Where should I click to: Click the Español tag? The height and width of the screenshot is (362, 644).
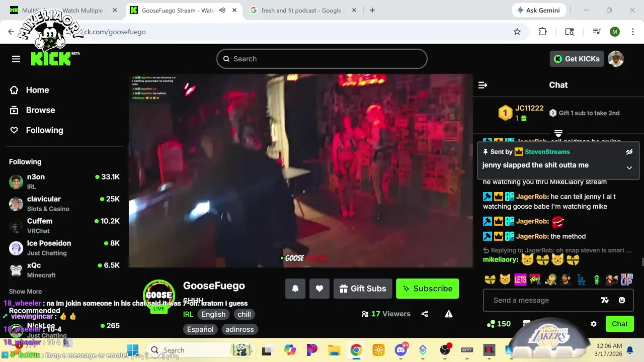pyautogui.click(x=200, y=329)
